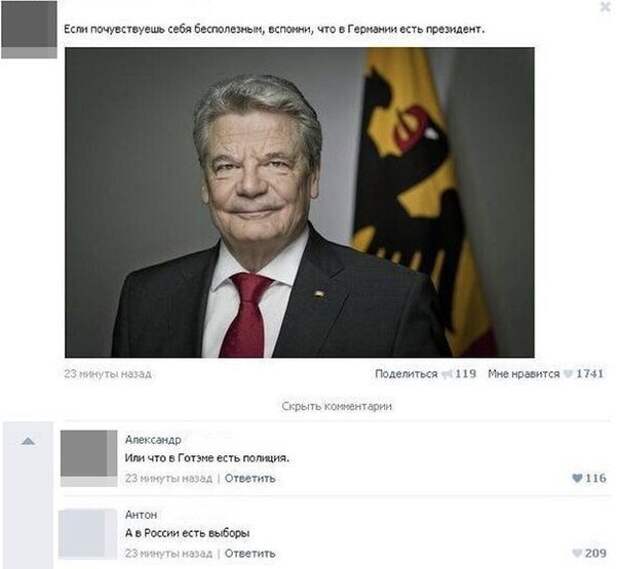
Task: Reply to Александр's comment with Ответить
Action: click(x=250, y=478)
